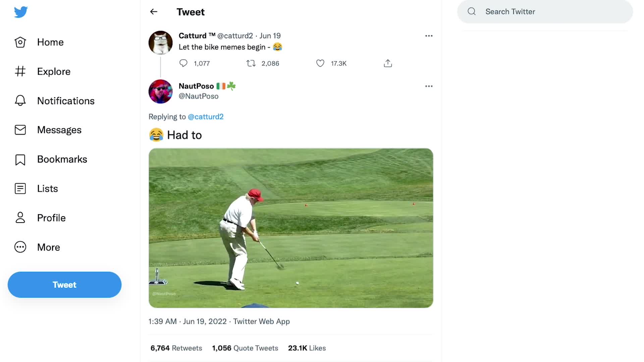
Task: View the 6,764 Retweets list
Action: click(176, 348)
